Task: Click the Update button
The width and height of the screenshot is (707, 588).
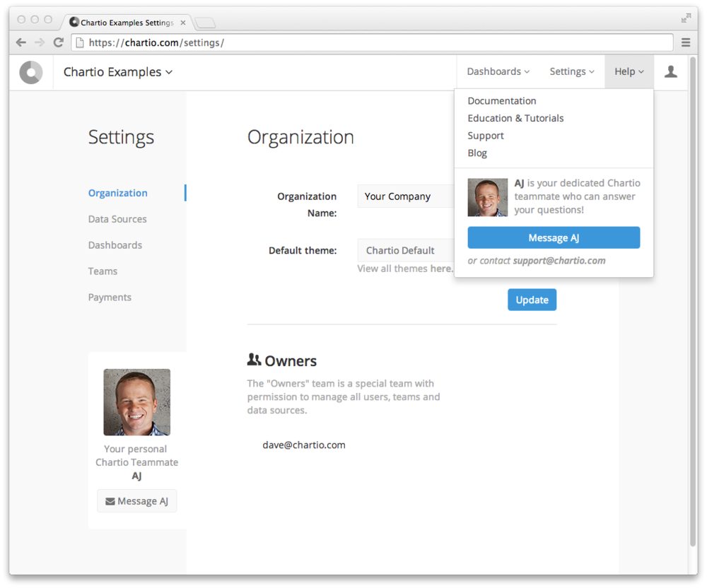Action: click(x=532, y=300)
